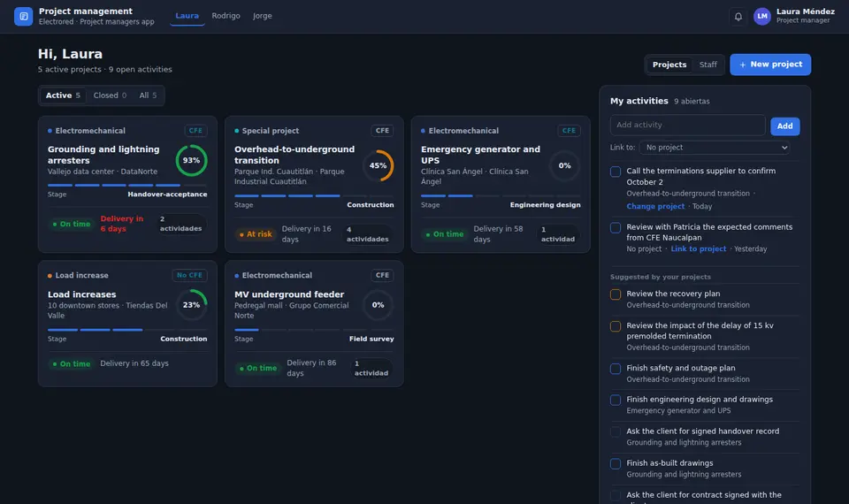This screenshot has height=504, width=849.
Task: Check 'Ask the client for signed handover record'
Action: [x=616, y=432]
